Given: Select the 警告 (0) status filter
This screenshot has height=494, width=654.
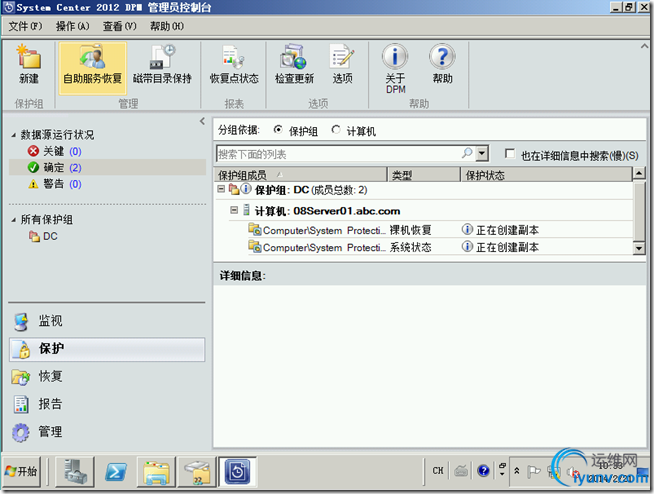Looking at the screenshot, I should point(54,184).
